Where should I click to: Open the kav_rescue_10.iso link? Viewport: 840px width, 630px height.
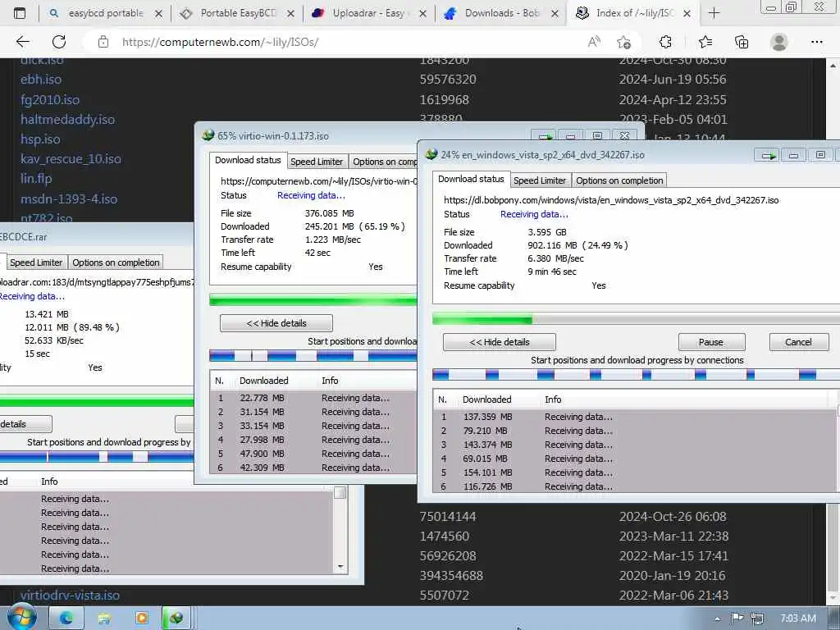point(71,158)
